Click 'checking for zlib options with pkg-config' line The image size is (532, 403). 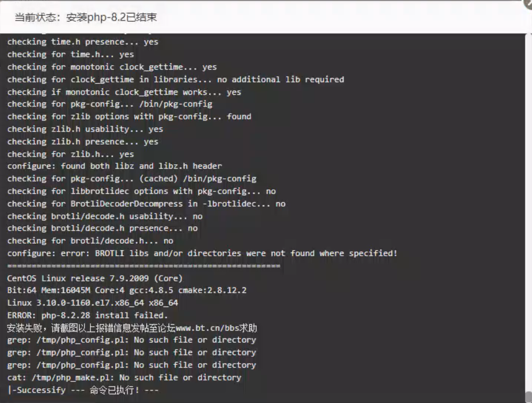coord(129,117)
